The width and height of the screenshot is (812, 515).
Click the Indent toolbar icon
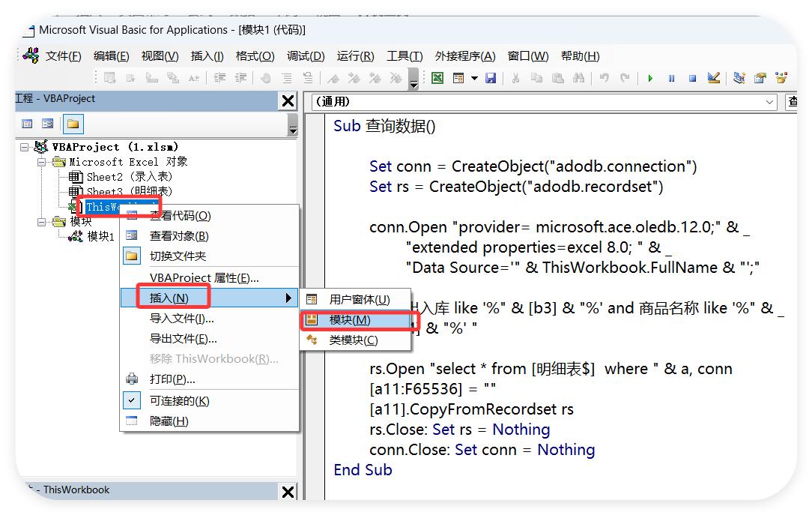pyautogui.click(x=219, y=78)
